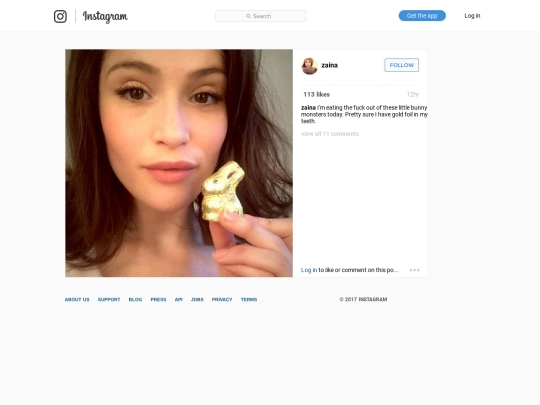Open zaina's profile avatar
540x405 pixels.
click(x=310, y=66)
